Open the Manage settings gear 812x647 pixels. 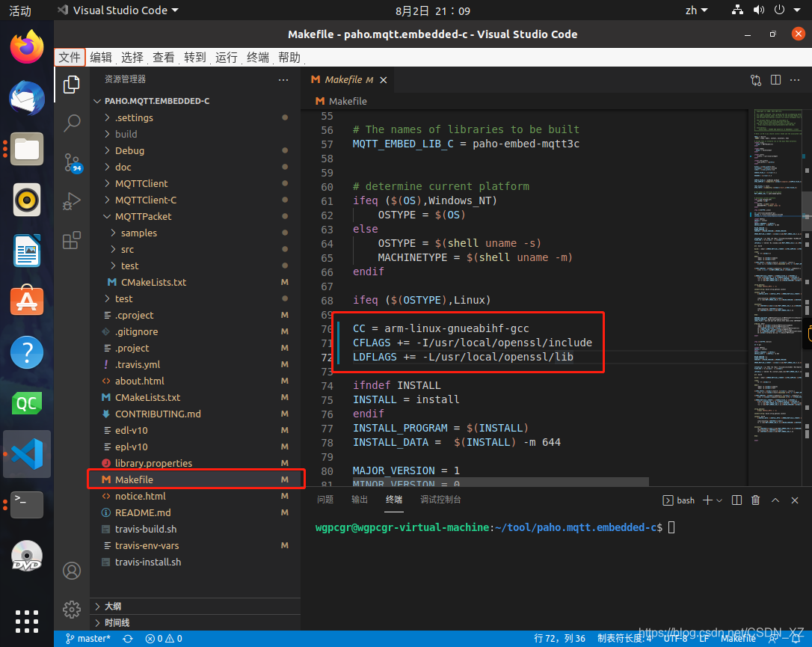coord(71,610)
